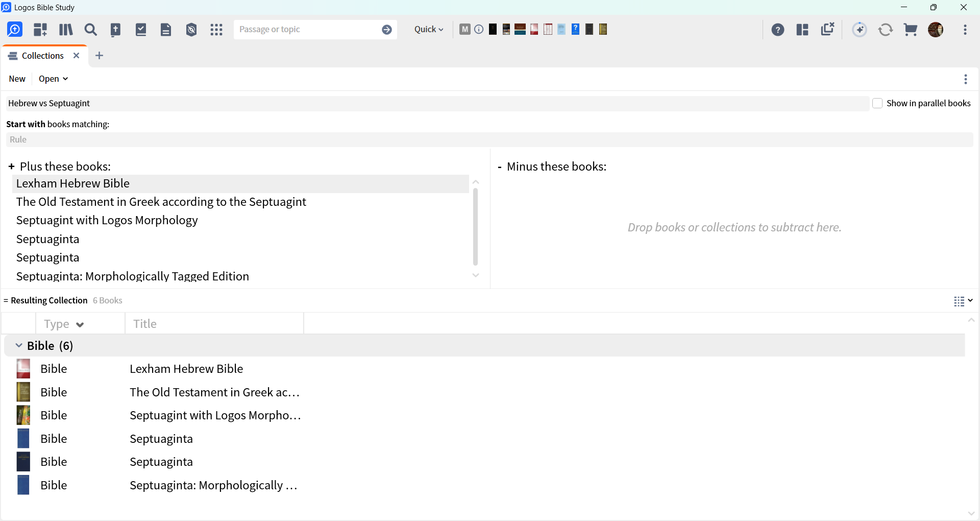
Task: Open the blue question mark book shortcut
Action: (x=575, y=29)
